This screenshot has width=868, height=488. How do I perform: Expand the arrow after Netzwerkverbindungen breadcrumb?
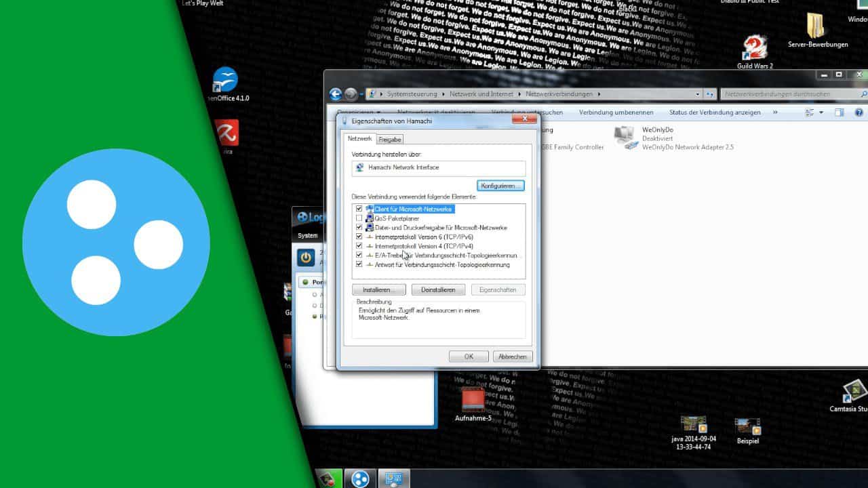[599, 94]
